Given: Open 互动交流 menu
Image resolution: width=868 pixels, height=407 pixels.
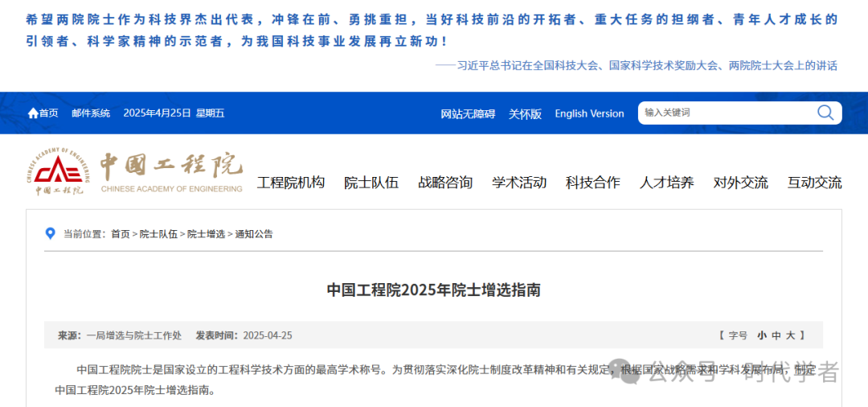Looking at the screenshot, I should [815, 182].
